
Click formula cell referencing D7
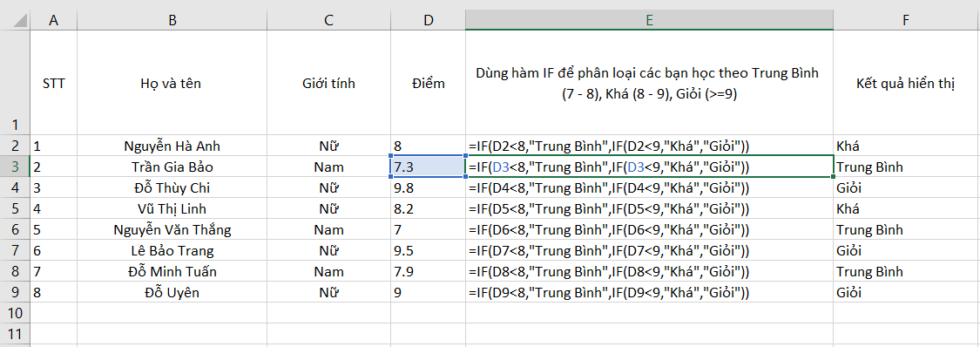(x=649, y=251)
